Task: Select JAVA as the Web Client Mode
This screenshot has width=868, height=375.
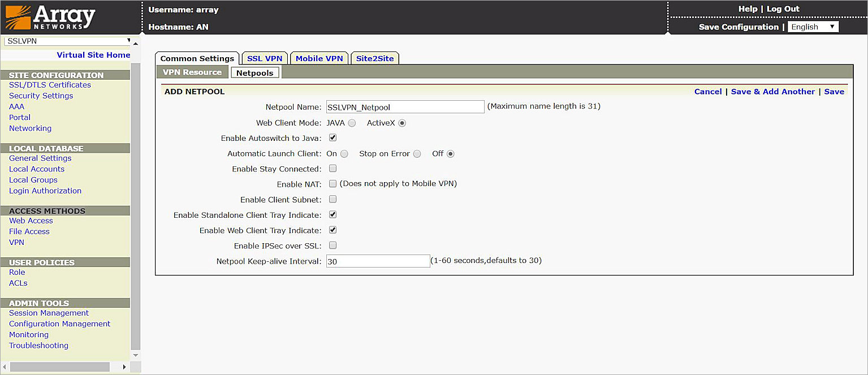Action: (351, 122)
